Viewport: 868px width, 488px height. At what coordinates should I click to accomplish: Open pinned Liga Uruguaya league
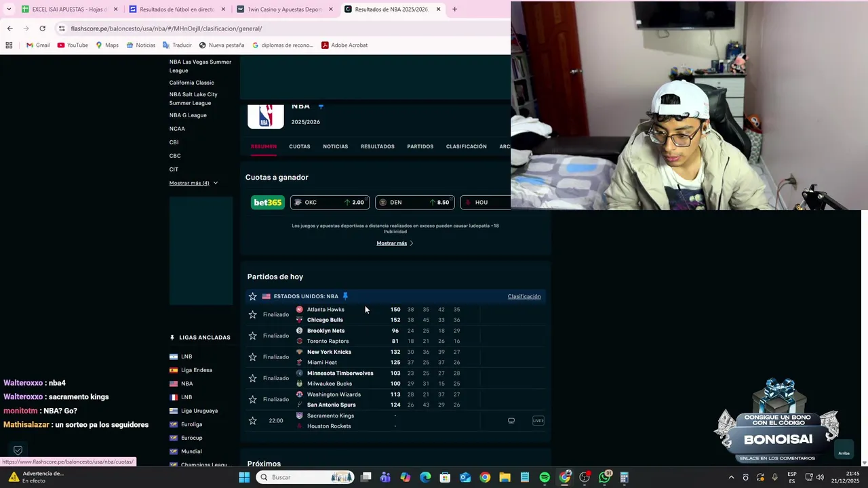(199, 411)
